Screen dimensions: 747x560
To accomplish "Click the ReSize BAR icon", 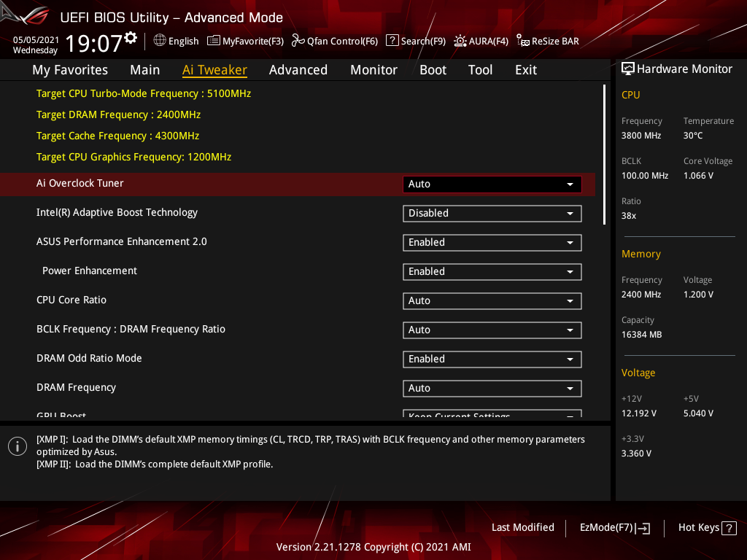I will click(523, 41).
